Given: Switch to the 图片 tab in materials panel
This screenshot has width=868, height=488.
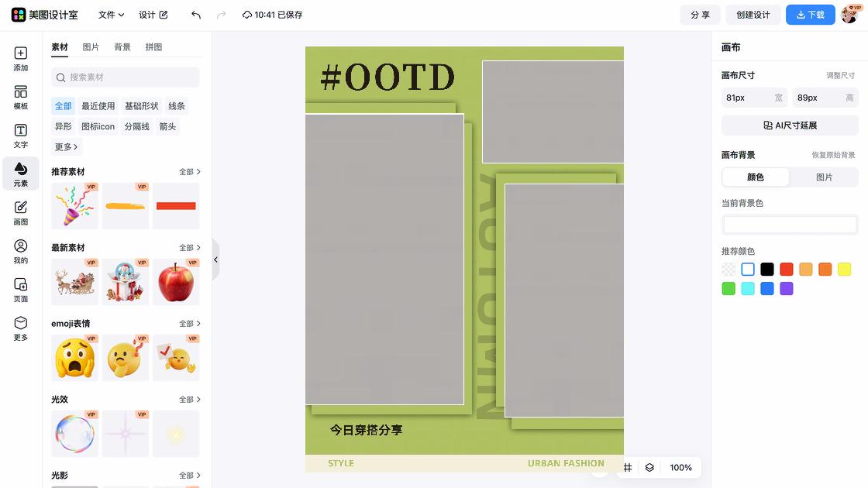Looking at the screenshot, I should pyautogui.click(x=91, y=47).
